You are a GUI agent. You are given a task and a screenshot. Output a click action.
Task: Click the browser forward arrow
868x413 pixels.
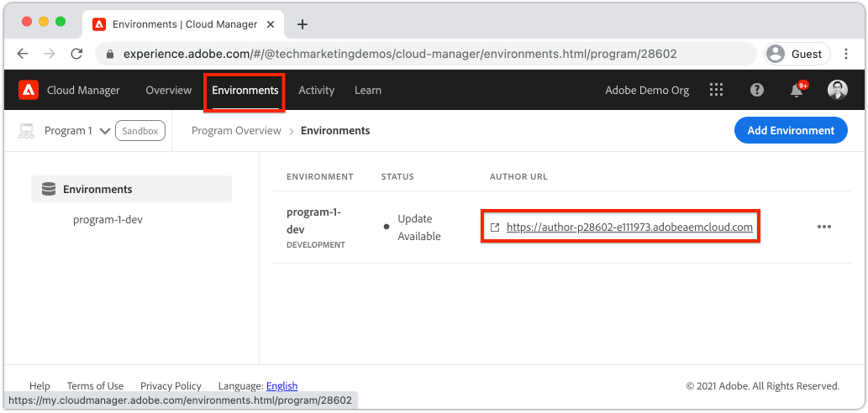[x=50, y=55]
